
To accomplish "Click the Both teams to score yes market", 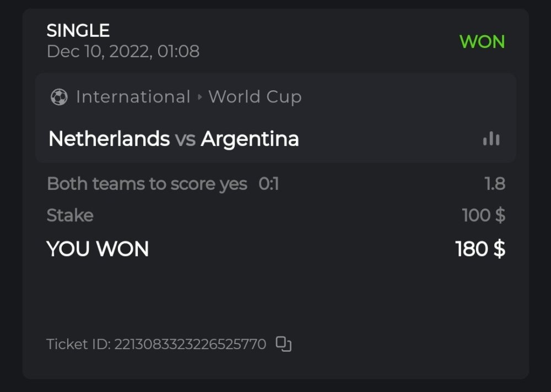I will (x=147, y=183).
